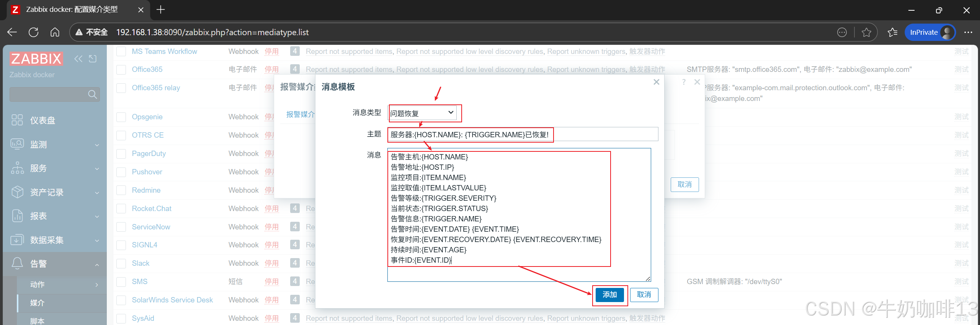Select 媒介 submenu item

click(x=37, y=303)
